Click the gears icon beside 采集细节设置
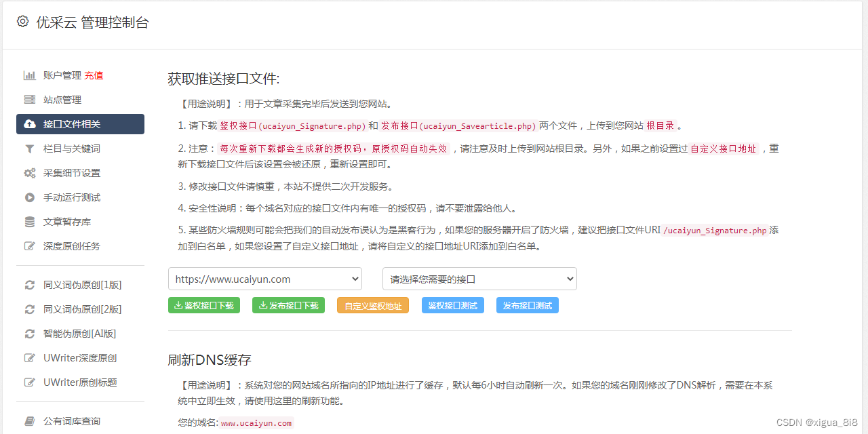The image size is (868, 434). (x=30, y=172)
